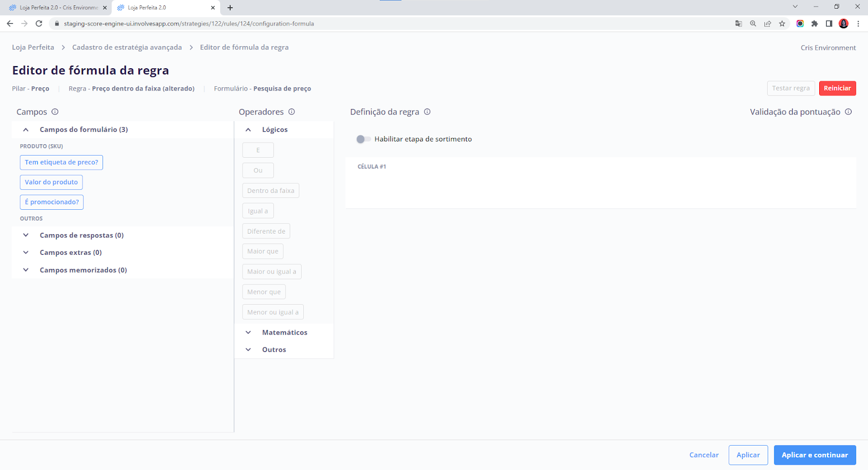Go to Cadastro de estratégia avançada breadcrumb
Screen dimensions: 868x470
pos(127,47)
